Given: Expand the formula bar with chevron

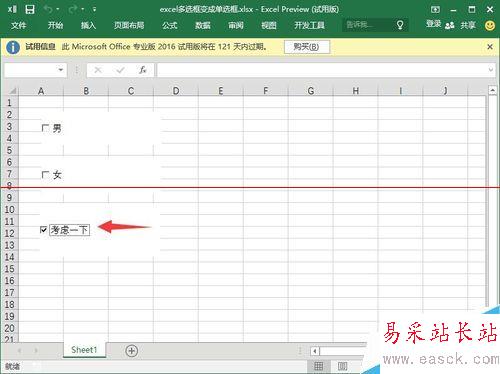Looking at the screenshot, I should click(491, 70).
